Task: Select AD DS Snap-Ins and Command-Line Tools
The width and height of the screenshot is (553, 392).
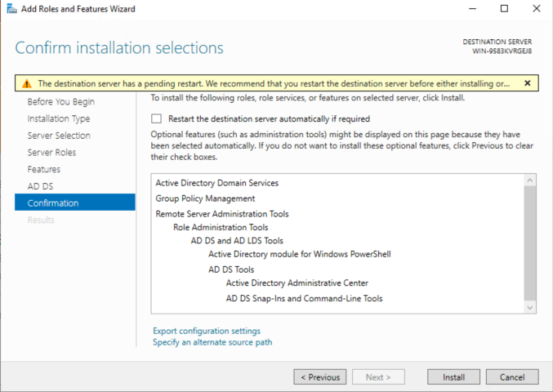Action: pos(305,299)
